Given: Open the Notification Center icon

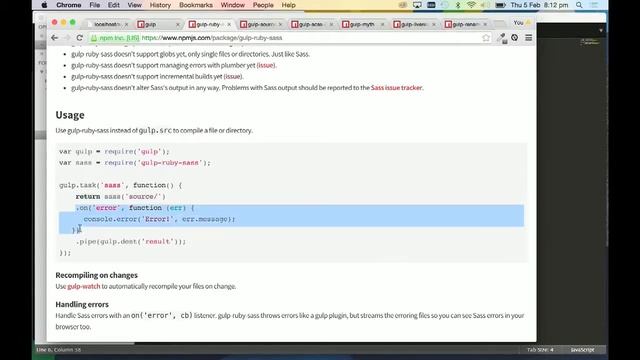Looking at the screenshot, I should click(594, 5).
